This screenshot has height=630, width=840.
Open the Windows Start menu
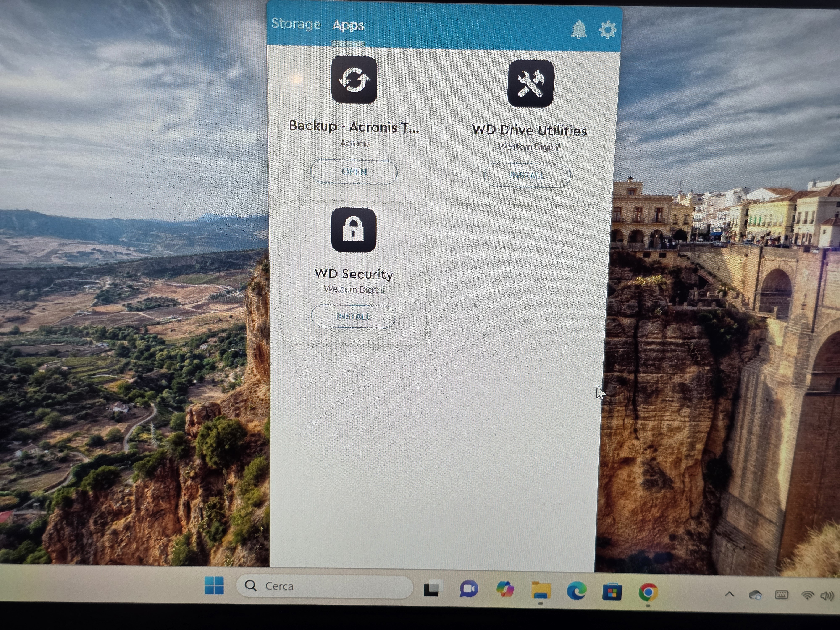pyautogui.click(x=214, y=585)
